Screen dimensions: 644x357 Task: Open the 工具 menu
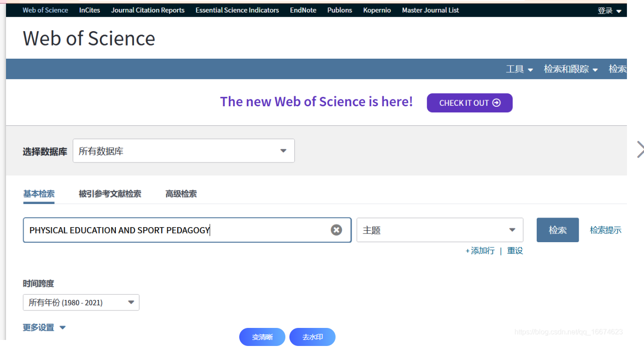click(519, 69)
